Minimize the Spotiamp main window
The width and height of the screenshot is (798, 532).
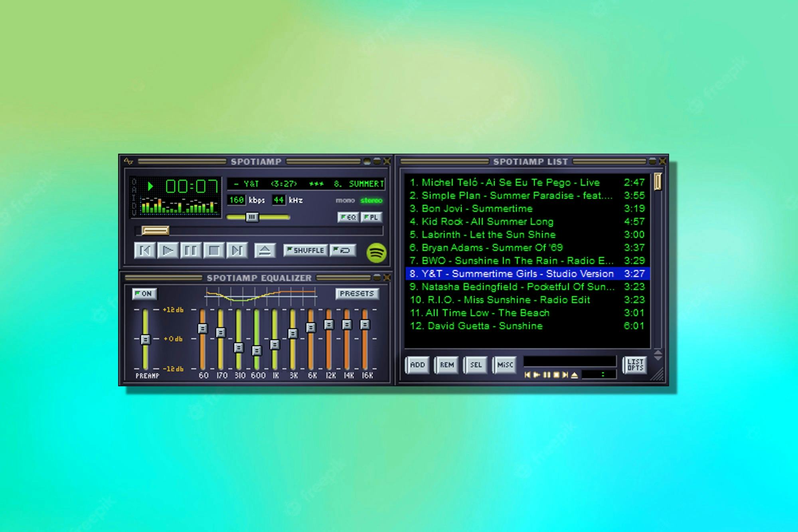367,161
